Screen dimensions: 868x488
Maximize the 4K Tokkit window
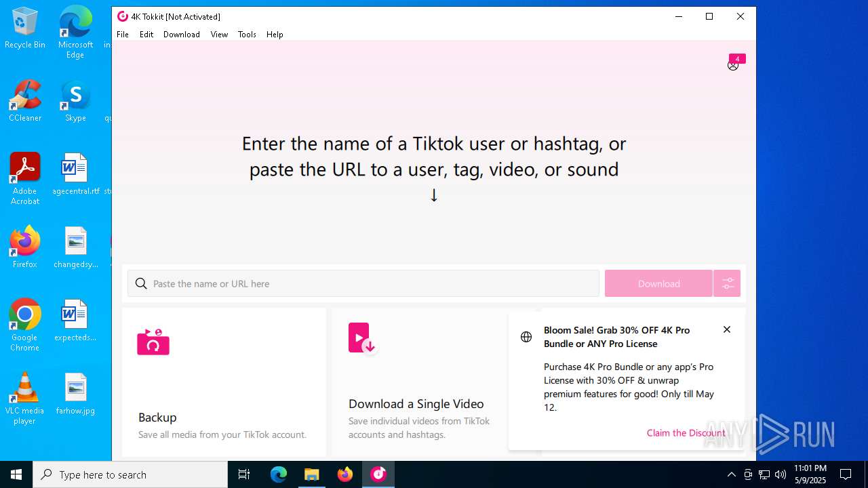(709, 16)
